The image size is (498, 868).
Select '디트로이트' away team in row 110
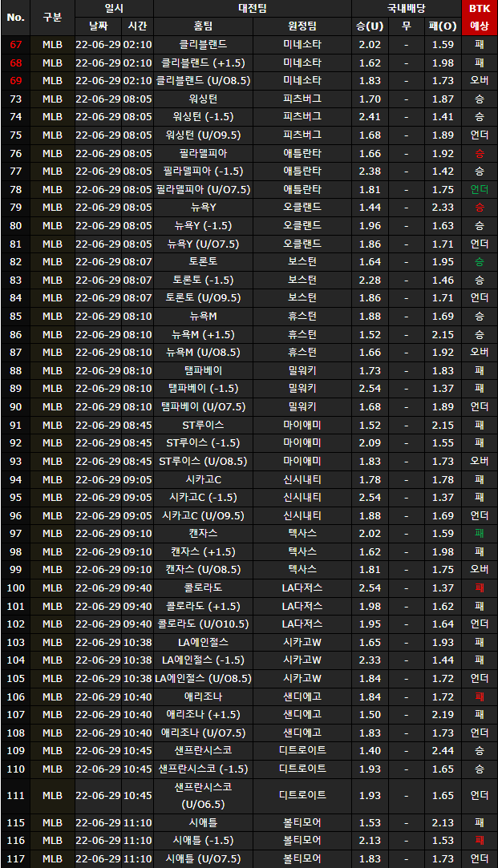302,769
